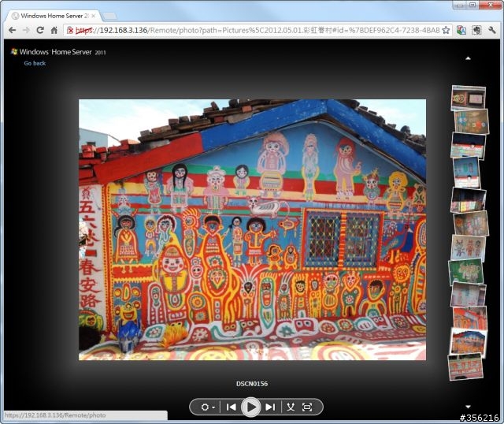The image size is (504, 424).
Task: Open the tenth thumbnail with orange wall
Action: pyautogui.click(x=470, y=318)
